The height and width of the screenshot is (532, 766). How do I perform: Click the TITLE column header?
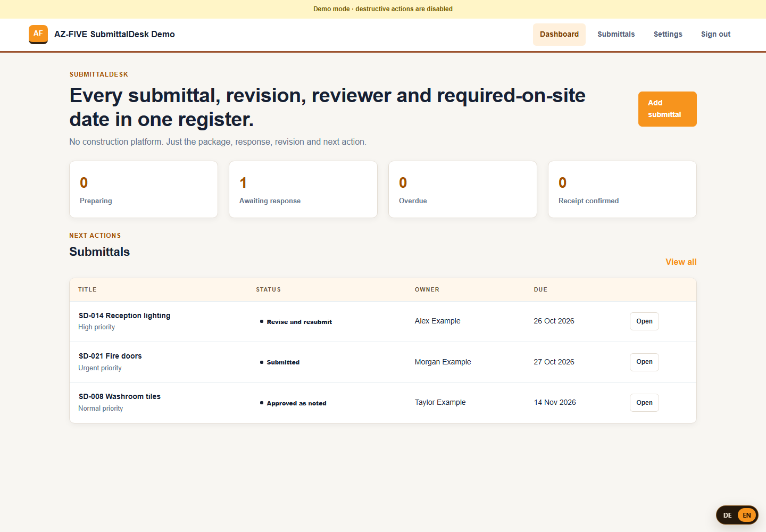tap(87, 289)
